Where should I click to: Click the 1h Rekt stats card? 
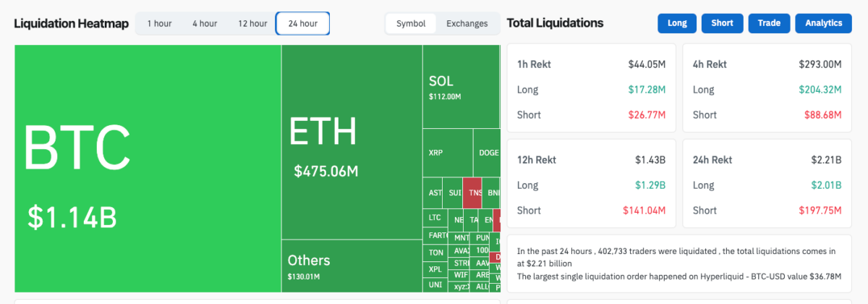click(591, 88)
